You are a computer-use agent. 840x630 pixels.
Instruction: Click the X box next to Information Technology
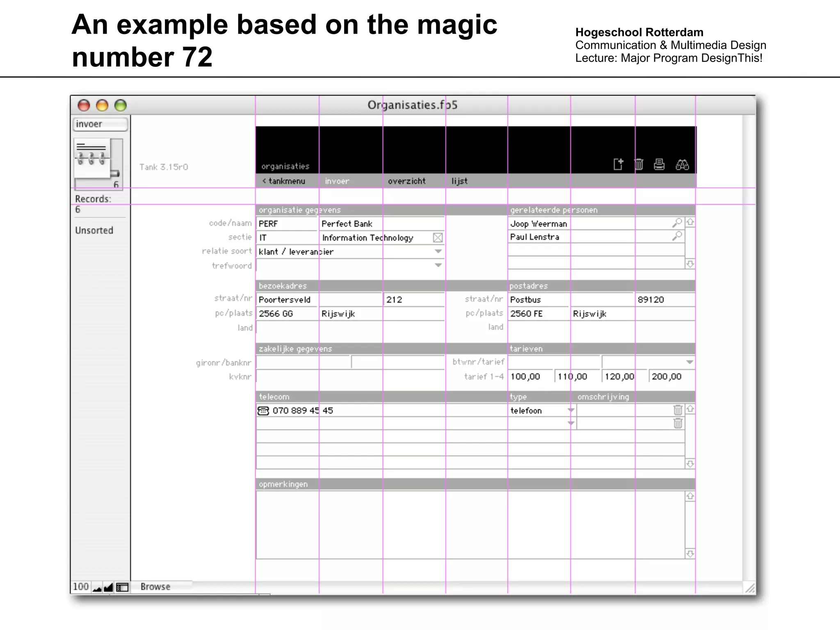click(438, 237)
